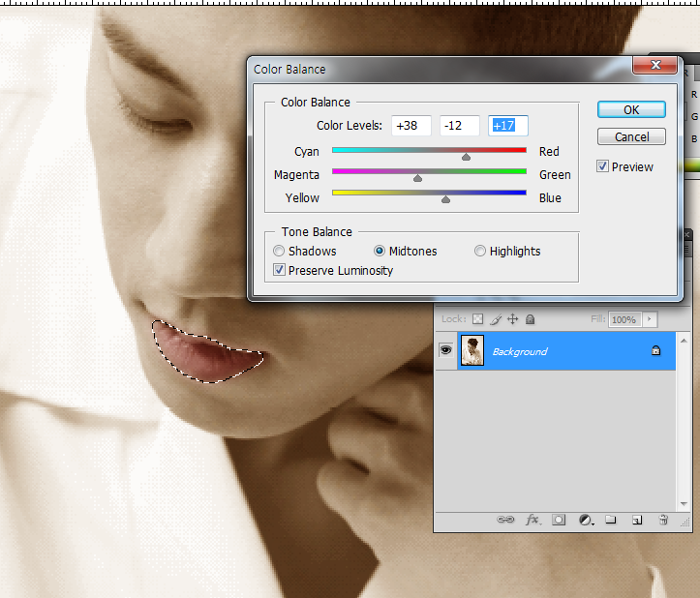The width and height of the screenshot is (700, 598).
Task: Click the second Color Levels field -12
Action: (459, 126)
